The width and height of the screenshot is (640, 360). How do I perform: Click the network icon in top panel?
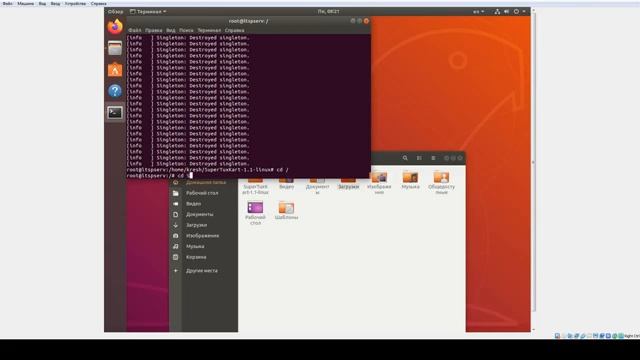click(x=497, y=11)
